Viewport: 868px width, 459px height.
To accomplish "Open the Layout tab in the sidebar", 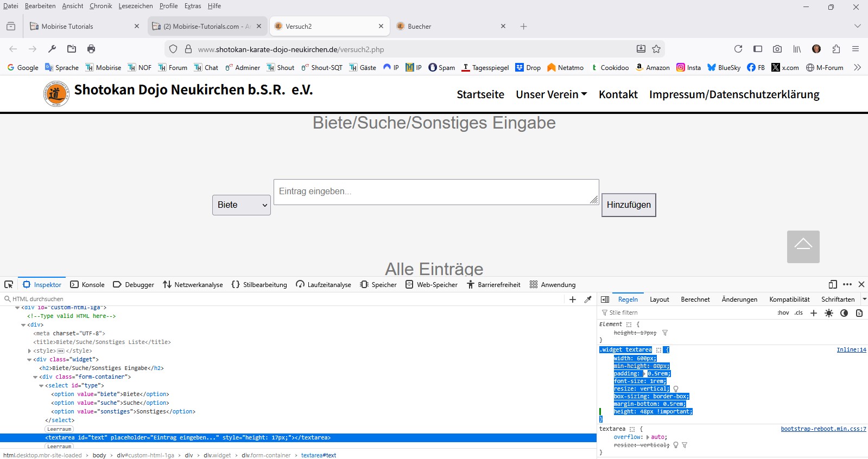I will [659, 299].
